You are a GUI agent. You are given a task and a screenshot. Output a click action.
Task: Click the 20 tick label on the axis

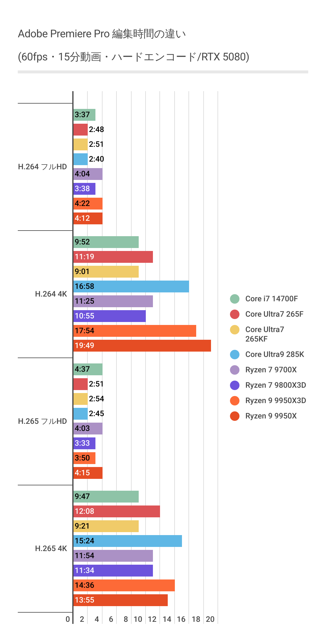[210, 619]
